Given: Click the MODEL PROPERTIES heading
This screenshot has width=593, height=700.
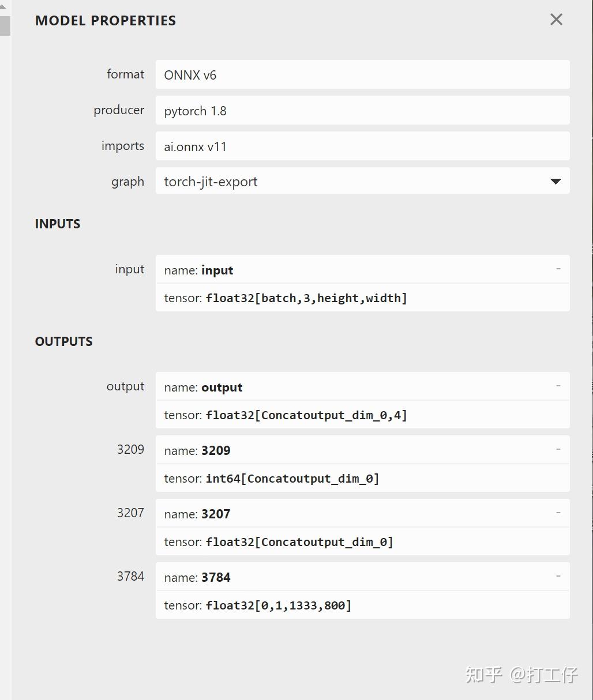Looking at the screenshot, I should [x=106, y=20].
